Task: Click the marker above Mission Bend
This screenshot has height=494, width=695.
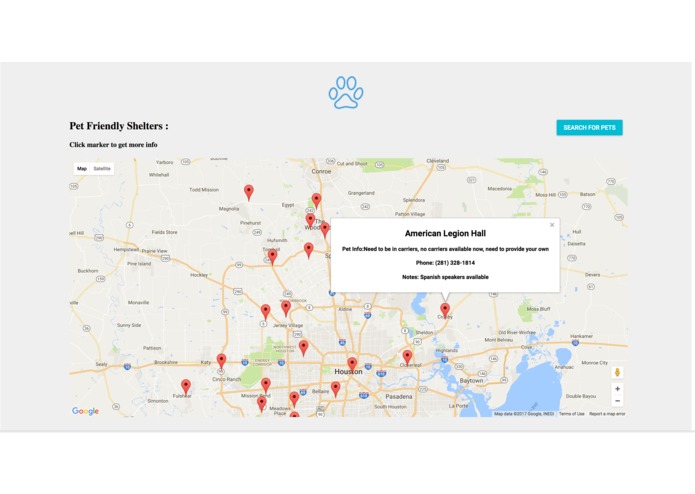Action: click(x=266, y=385)
